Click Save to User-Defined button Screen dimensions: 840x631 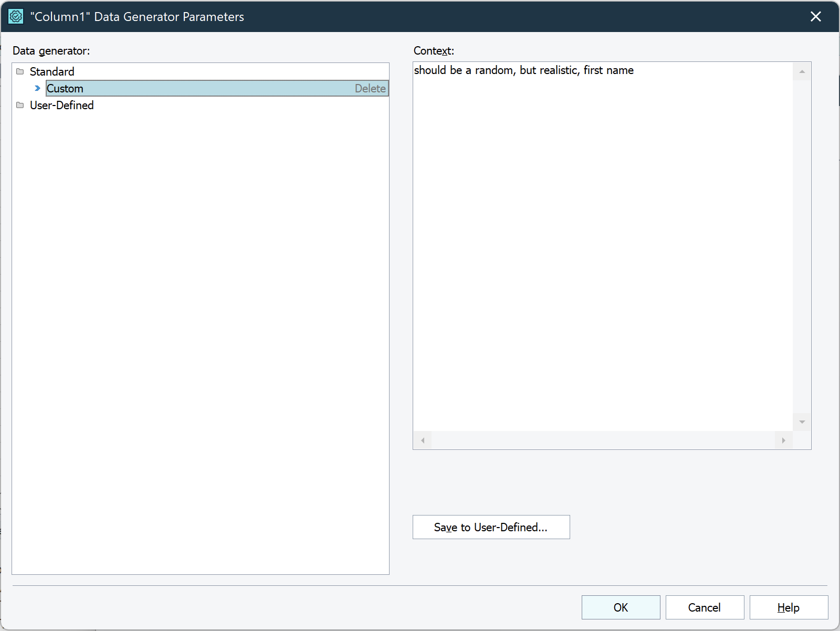[491, 527]
